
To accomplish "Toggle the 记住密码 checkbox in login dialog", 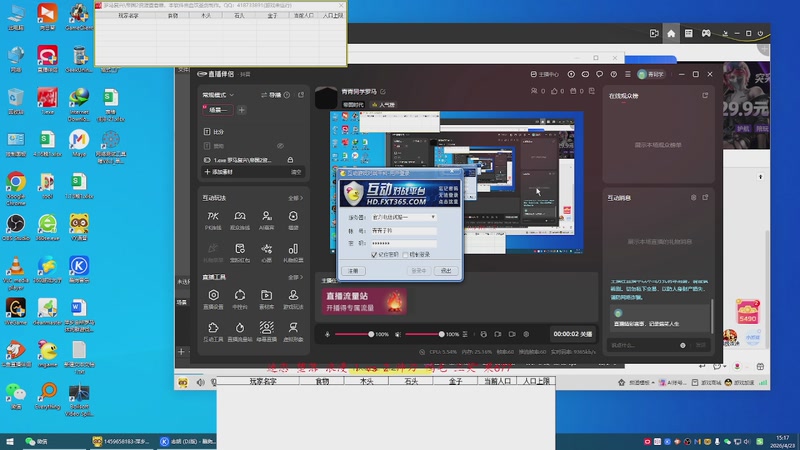I will point(374,255).
